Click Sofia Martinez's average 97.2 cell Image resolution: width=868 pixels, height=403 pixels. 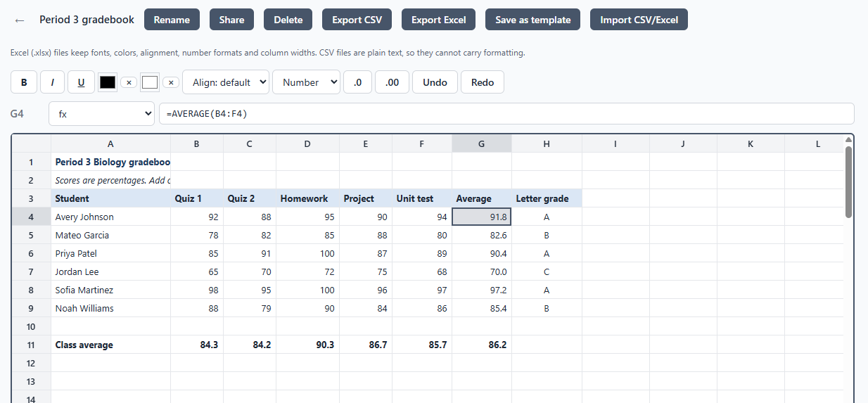(x=482, y=290)
